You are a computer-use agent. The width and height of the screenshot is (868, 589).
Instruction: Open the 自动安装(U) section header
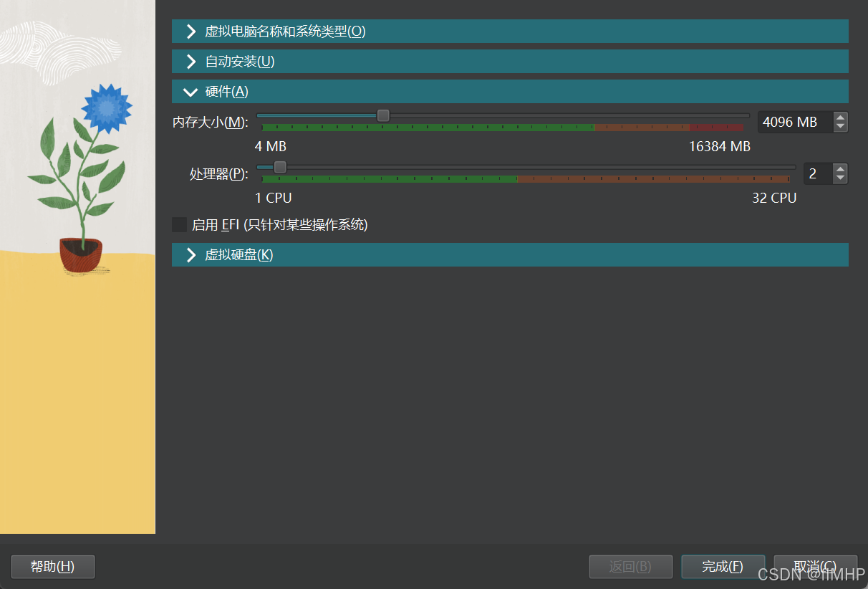coord(240,62)
